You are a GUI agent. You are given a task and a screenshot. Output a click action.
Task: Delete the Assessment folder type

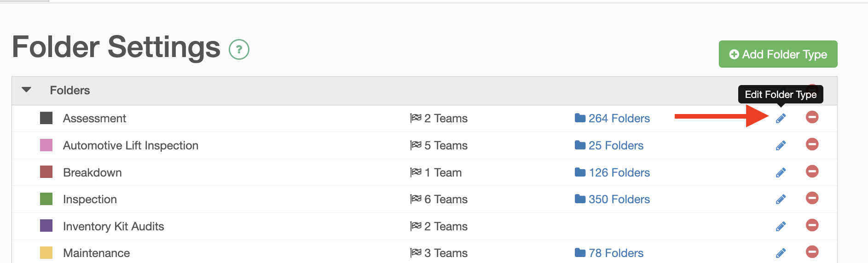[x=812, y=117]
